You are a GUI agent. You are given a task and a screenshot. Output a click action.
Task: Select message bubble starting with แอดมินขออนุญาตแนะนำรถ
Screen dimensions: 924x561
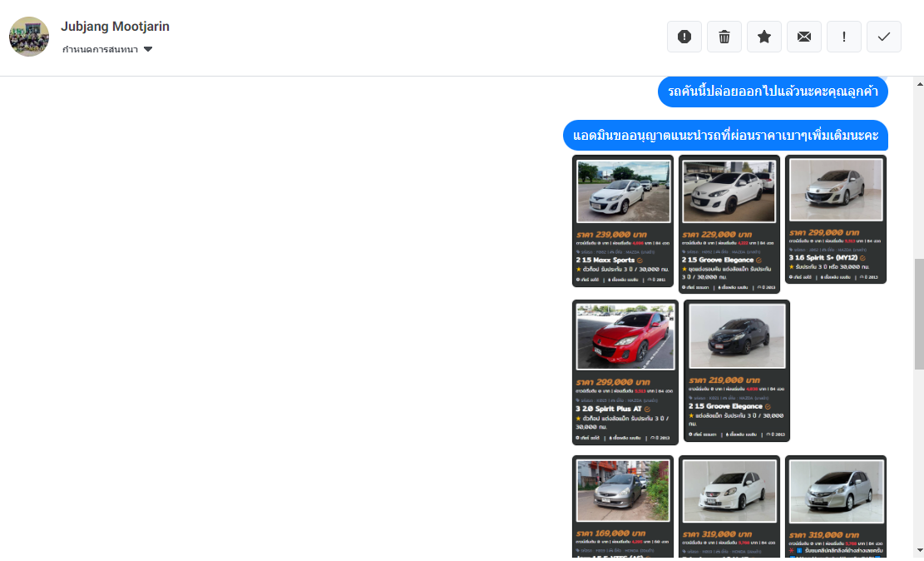pos(726,136)
